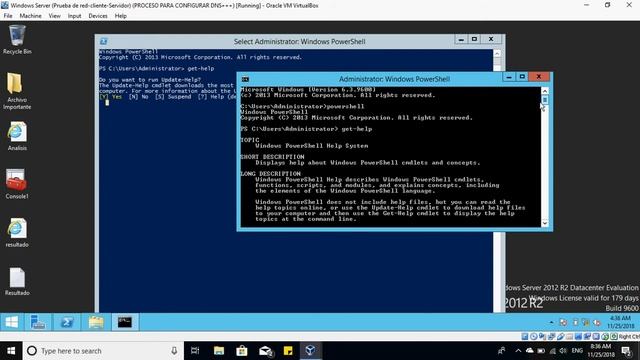Viewport: 640px width, 360px height.
Task: Click the ENG language indicator
Action: 577,351
